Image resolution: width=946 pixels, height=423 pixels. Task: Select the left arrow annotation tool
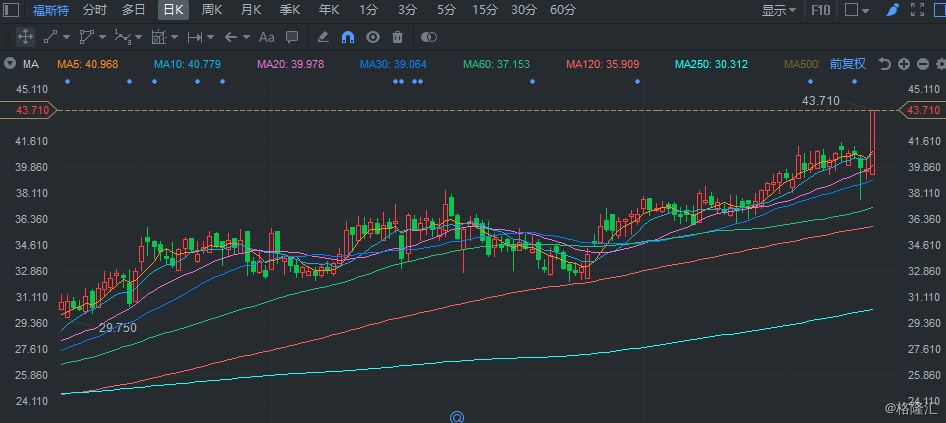point(230,37)
